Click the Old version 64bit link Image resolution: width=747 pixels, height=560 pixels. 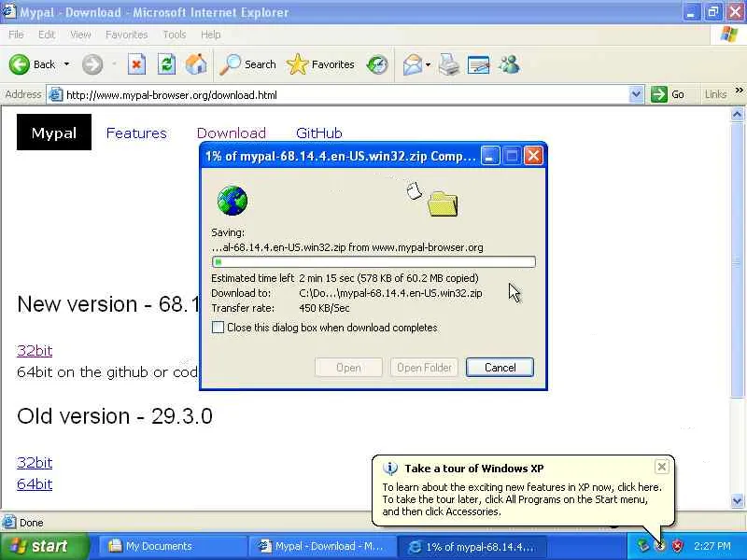tap(35, 483)
